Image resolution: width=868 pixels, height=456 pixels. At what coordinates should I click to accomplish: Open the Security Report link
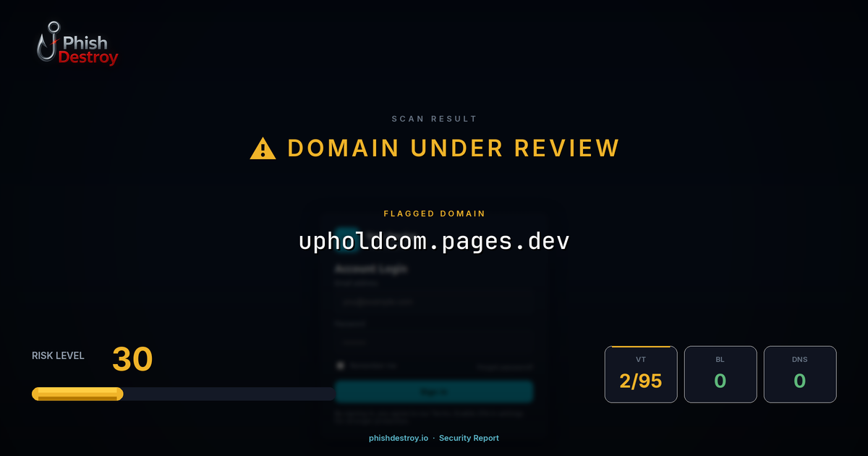[x=469, y=438]
